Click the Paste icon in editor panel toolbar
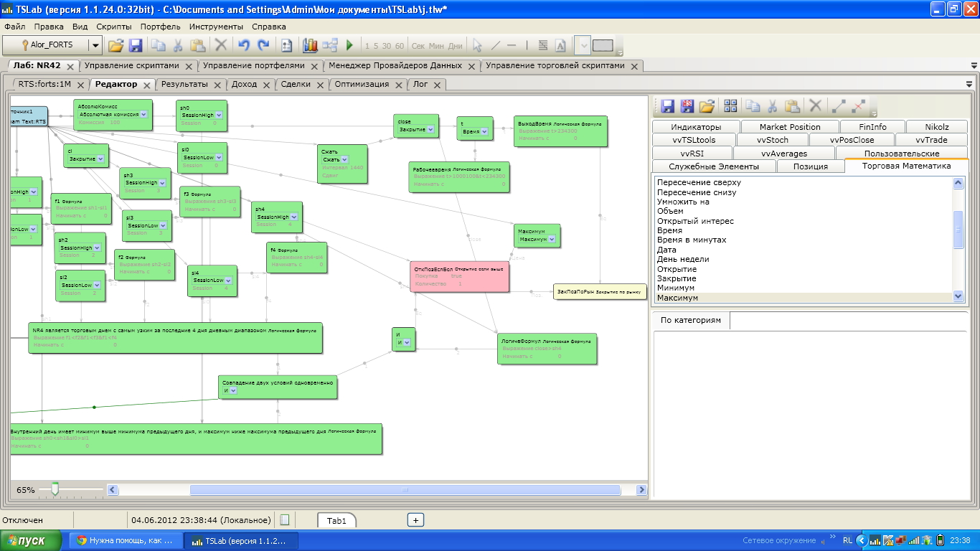Image resolution: width=980 pixels, height=551 pixels. pyautogui.click(x=792, y=105)
